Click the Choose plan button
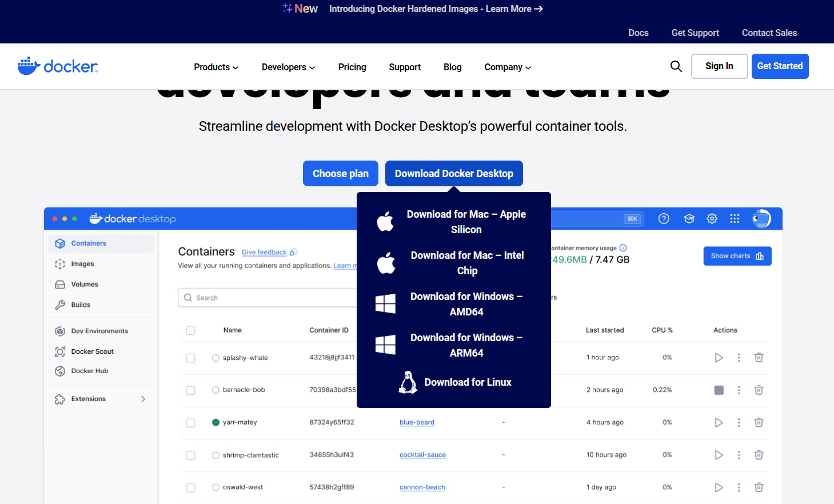834x504 pixels. click(341, 174)
